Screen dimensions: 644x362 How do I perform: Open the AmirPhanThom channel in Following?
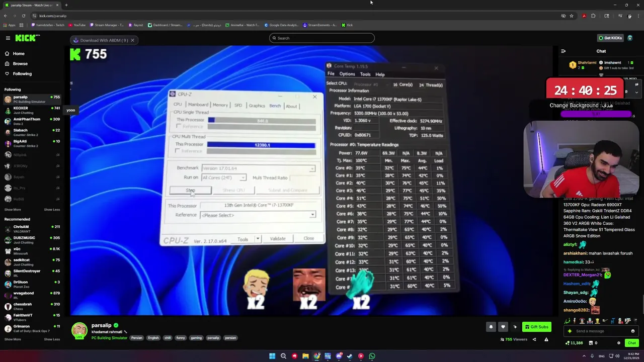pos(32,121)
